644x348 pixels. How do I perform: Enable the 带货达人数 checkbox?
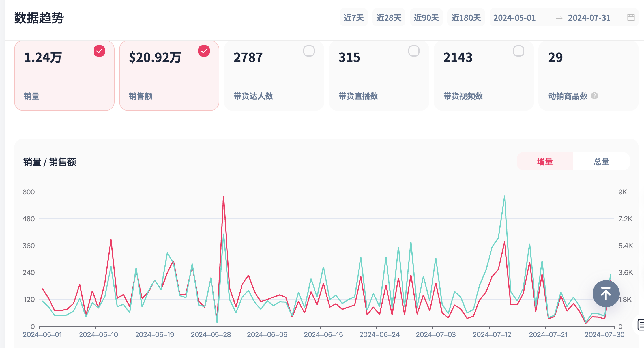[309, 51]
